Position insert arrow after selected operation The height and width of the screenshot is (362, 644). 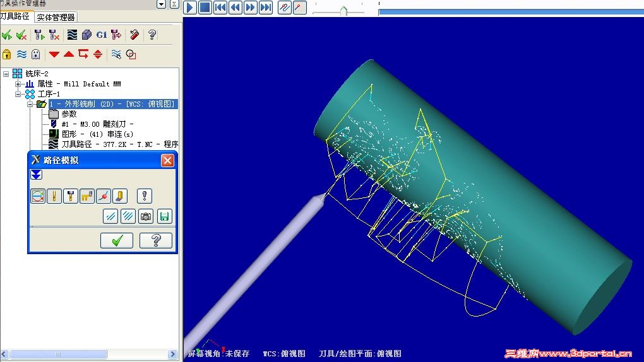(x=83, y=54)
